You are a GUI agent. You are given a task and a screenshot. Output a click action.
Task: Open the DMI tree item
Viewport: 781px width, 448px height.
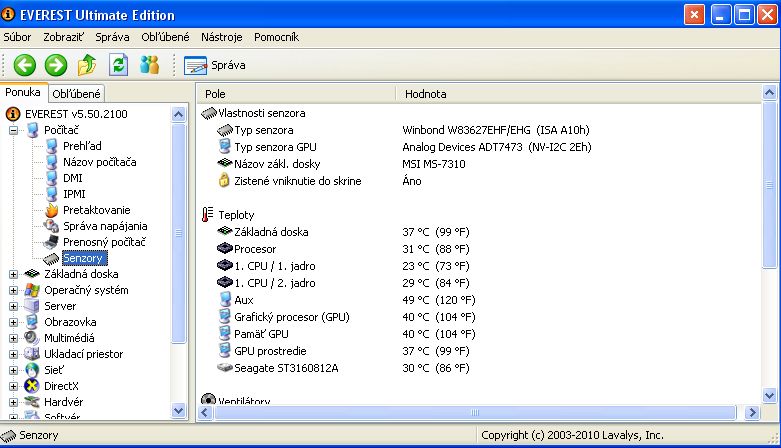73,178
